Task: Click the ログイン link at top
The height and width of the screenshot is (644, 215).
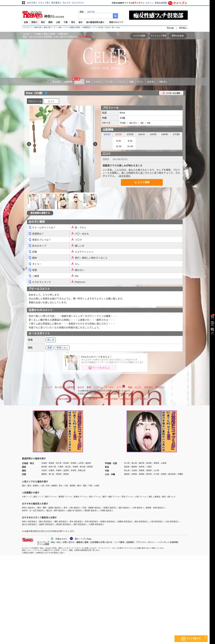Action: click(149, 3)
